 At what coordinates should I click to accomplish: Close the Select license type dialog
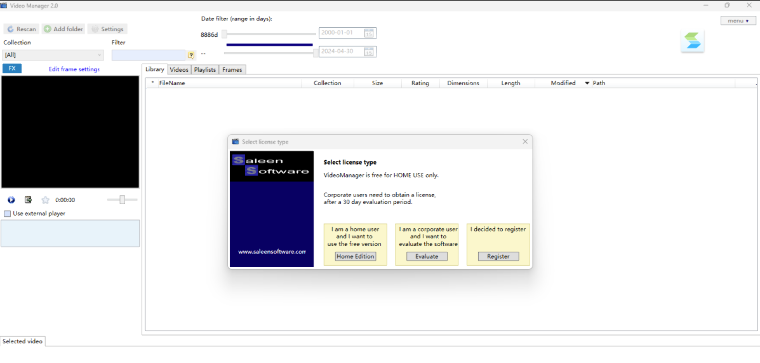(525, 142)
